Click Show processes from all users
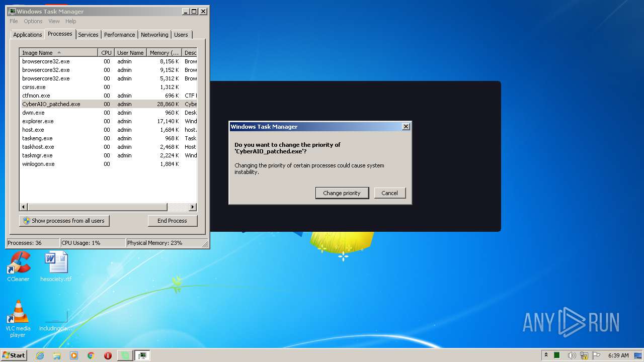644x362 pixels. (64, 221)
